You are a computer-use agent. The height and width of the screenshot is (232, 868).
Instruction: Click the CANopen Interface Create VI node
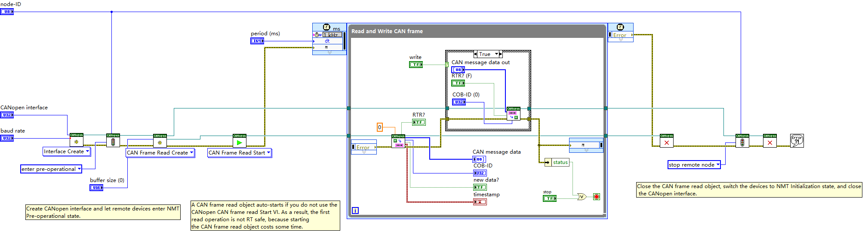coord(77,140)
